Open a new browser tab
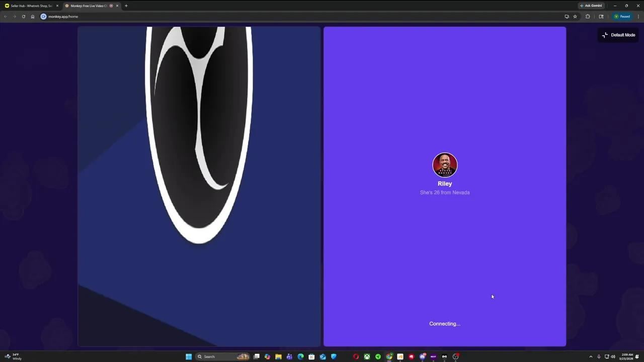 click(126, 6)
